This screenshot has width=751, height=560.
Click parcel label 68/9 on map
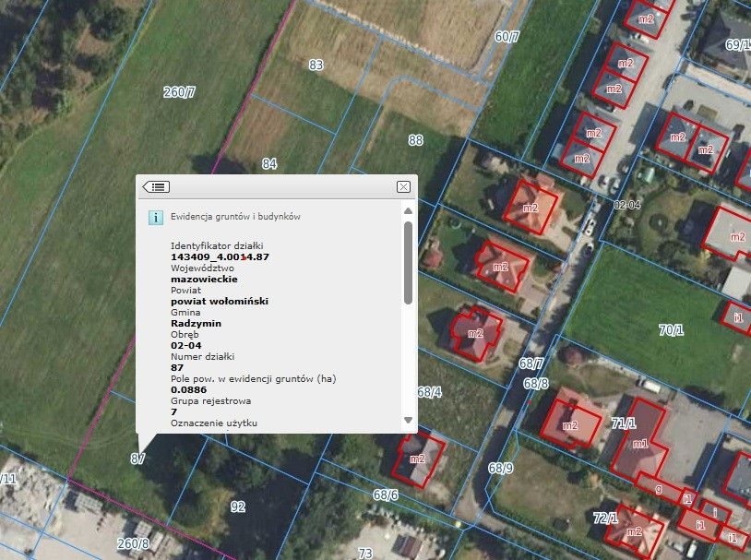pyautogui.click(x=500, y=468)
